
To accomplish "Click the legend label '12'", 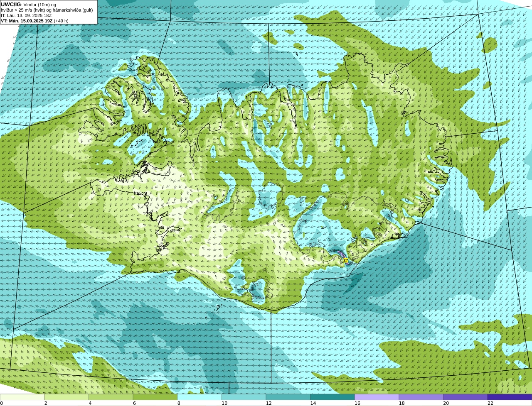I will [269, 403].
